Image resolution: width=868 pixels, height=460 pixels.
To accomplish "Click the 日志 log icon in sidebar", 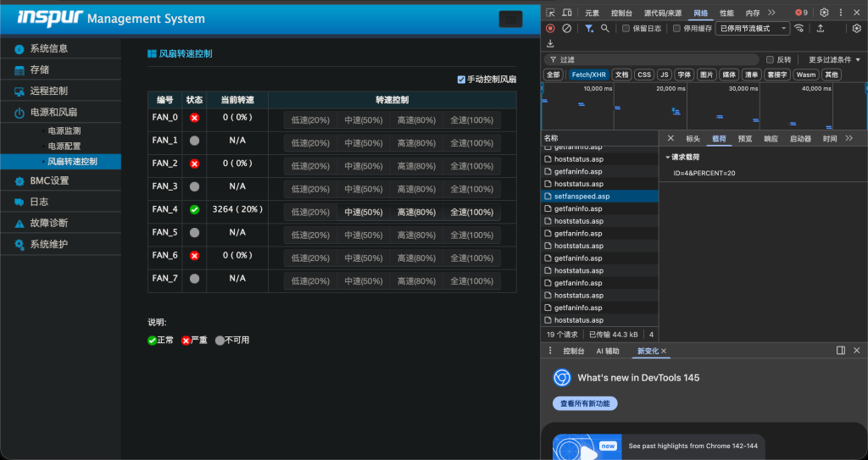I will pos(19,202).
